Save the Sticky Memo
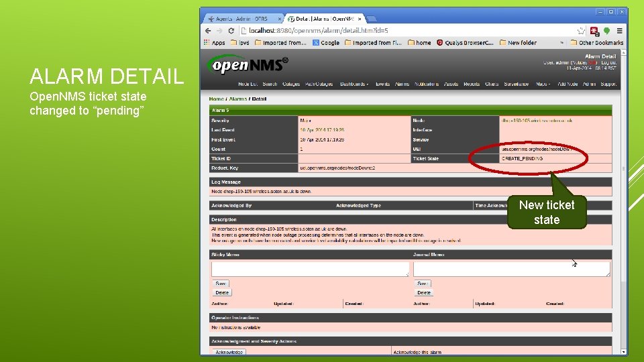Viewport: 644px width, 362px height. (221, 284)
